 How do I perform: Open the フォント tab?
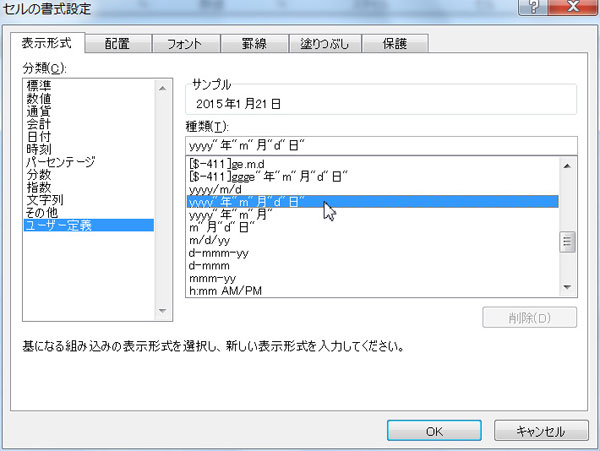tap(181, 44)
